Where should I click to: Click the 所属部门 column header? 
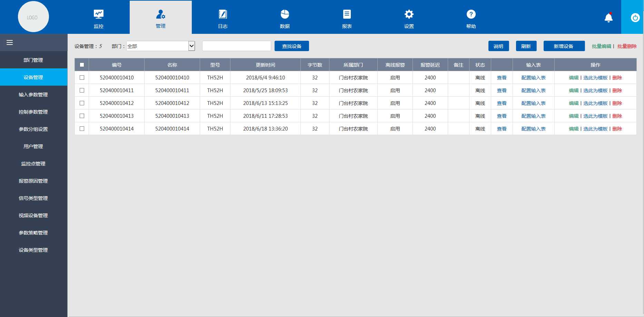[x=353, y=65]
